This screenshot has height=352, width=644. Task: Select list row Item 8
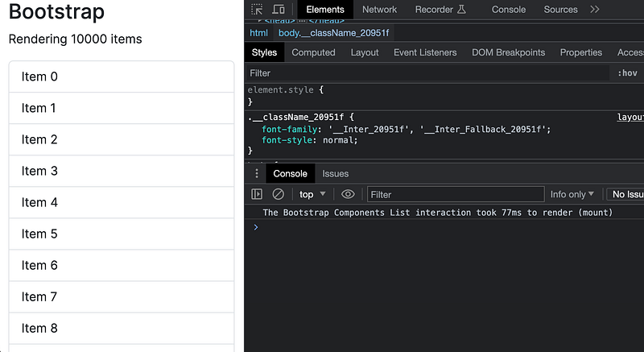coord(122,328)
